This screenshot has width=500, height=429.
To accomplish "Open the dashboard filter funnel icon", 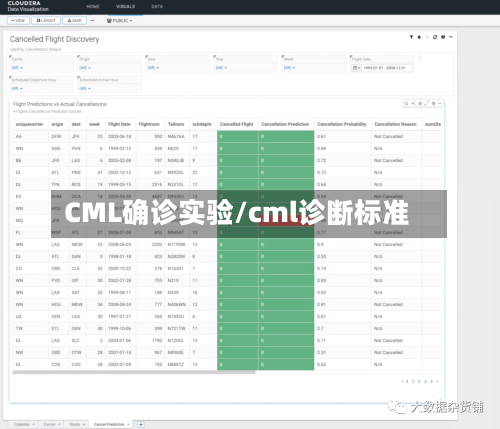I will (x=411, y=37).
